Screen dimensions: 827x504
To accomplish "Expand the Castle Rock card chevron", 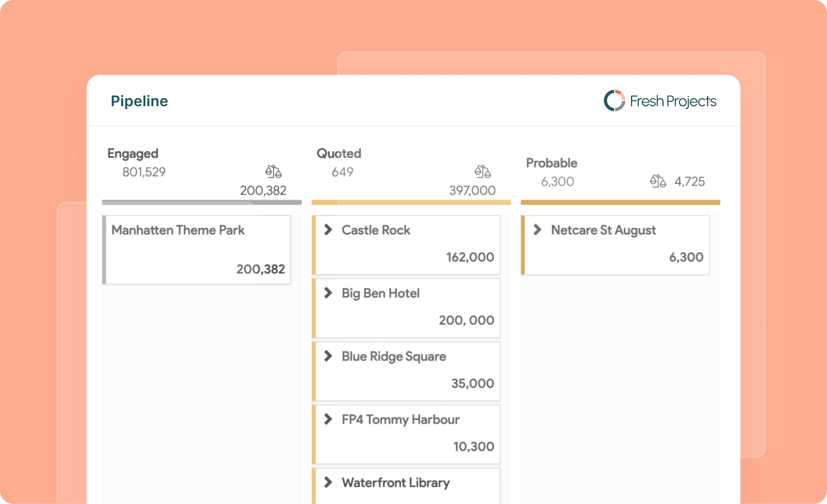I will click(328, 230).
